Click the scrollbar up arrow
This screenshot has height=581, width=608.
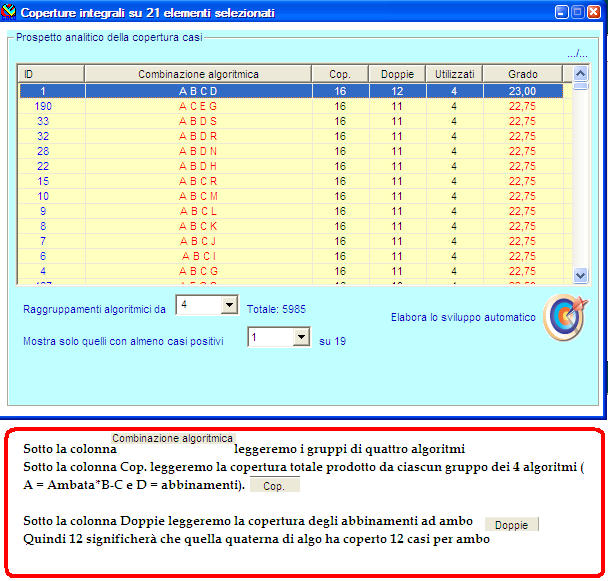pos(580,73)
